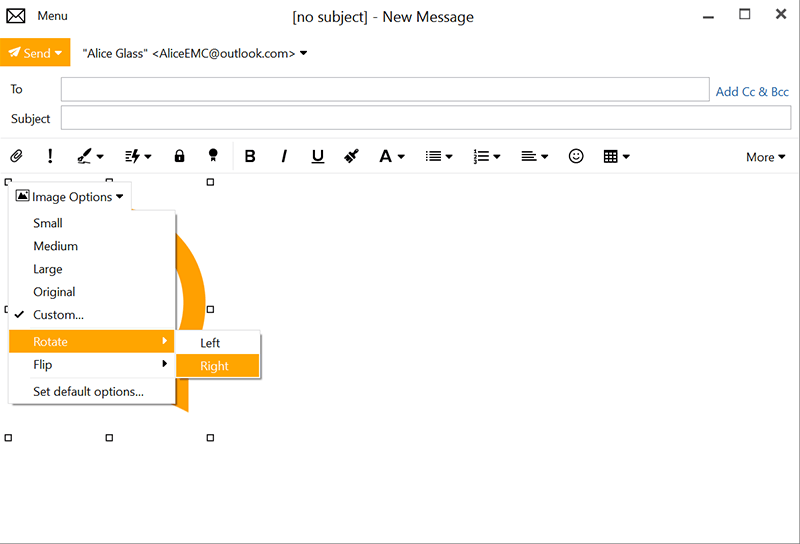The height and width of the screenshot is (544, 800).
Task: Maximize the New Message window
Action: 745,14
